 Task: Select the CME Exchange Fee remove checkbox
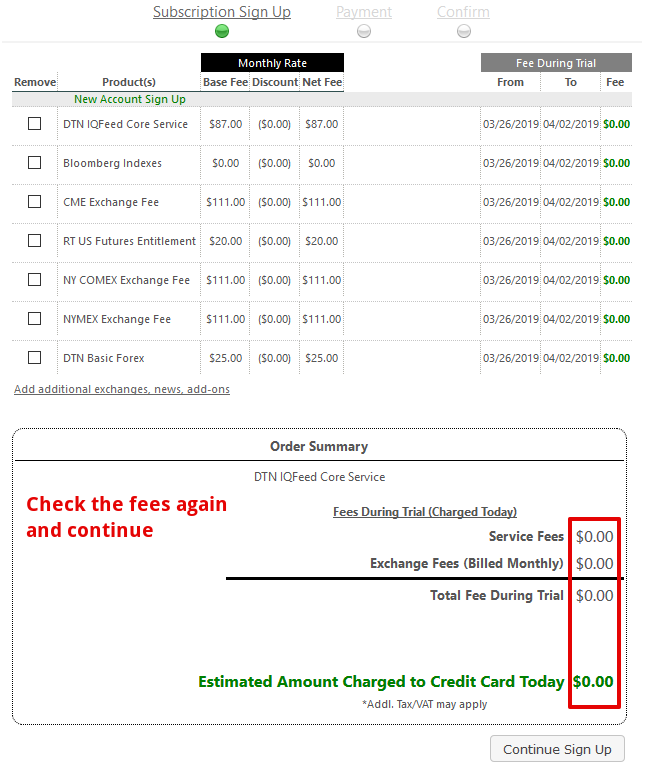[35, 202]
